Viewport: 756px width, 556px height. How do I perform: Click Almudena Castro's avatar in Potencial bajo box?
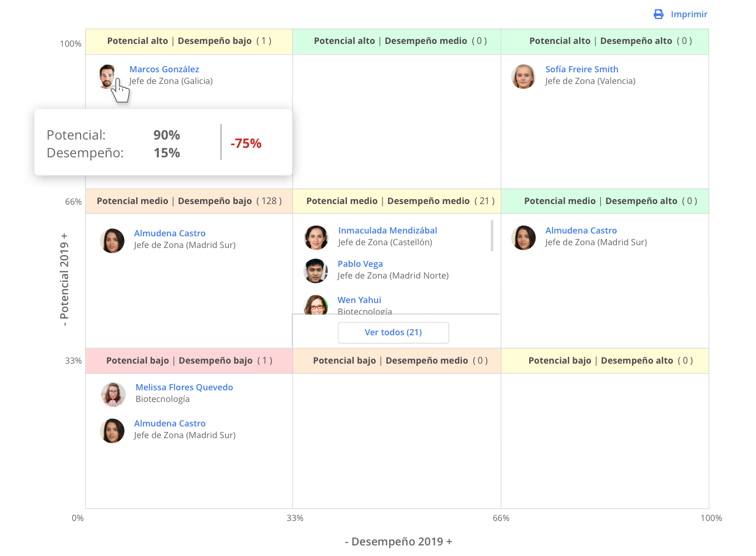tap(112, 431)
